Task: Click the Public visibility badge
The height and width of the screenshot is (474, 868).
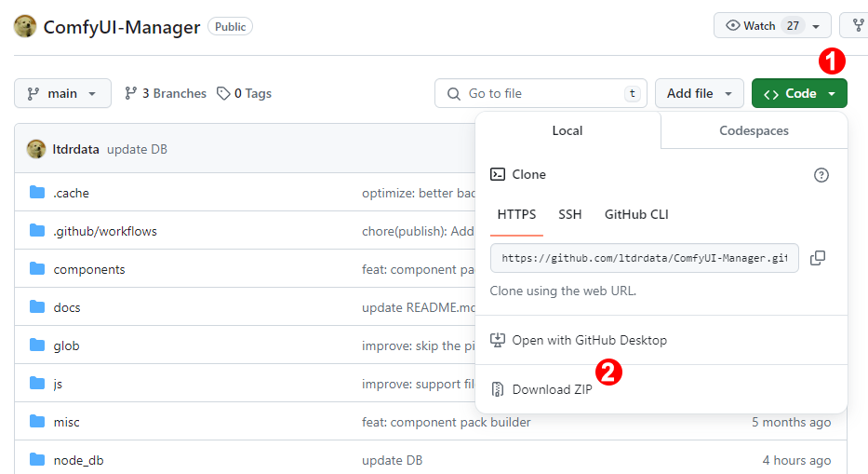Action: [x=231, y=27]
